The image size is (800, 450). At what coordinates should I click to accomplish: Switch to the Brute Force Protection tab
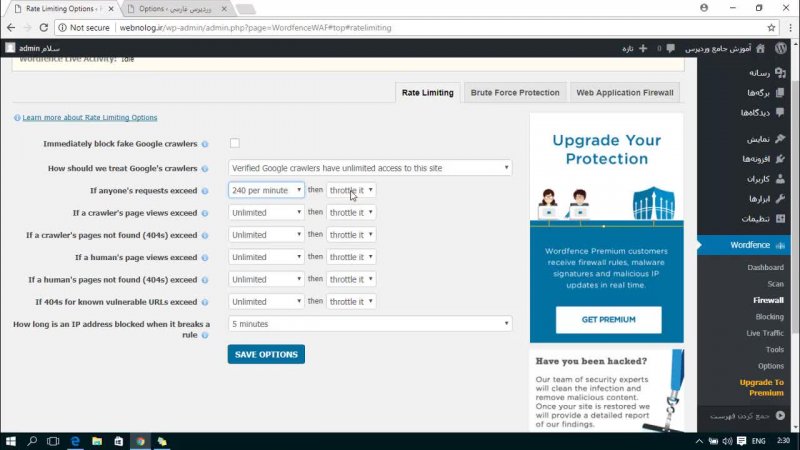pos(514,93)
